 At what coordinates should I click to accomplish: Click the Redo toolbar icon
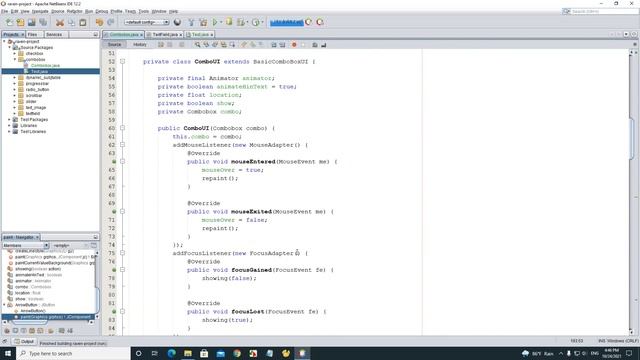(x=111, y=22)
